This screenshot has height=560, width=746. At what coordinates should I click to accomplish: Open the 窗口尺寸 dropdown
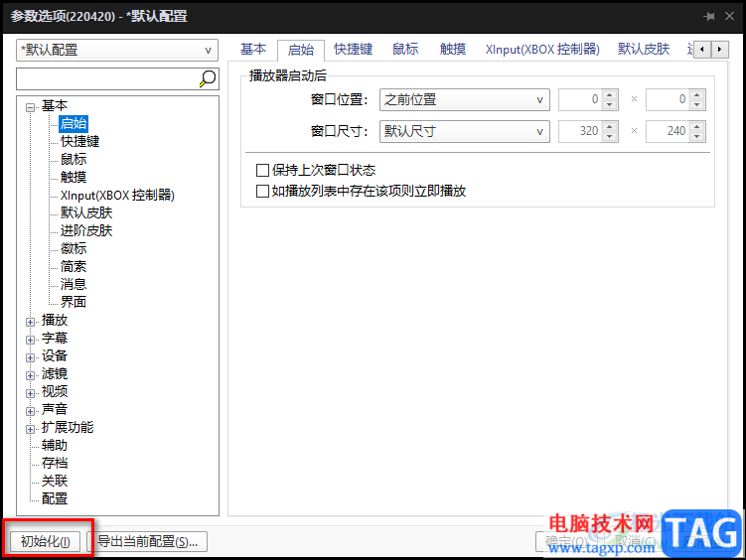[464, 131]
